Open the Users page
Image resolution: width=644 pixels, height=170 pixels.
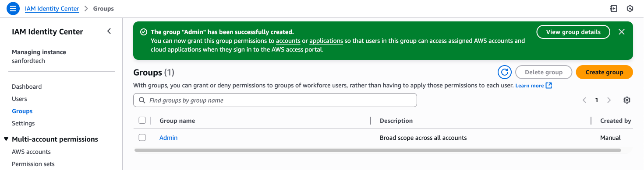pyautogui.click(x=19, y=99)
